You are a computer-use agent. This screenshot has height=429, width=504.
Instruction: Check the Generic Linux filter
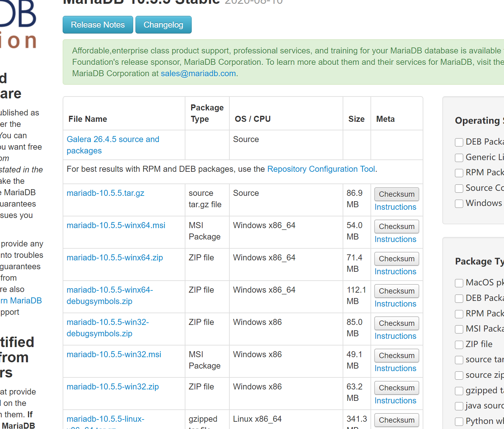pos(459,158)
